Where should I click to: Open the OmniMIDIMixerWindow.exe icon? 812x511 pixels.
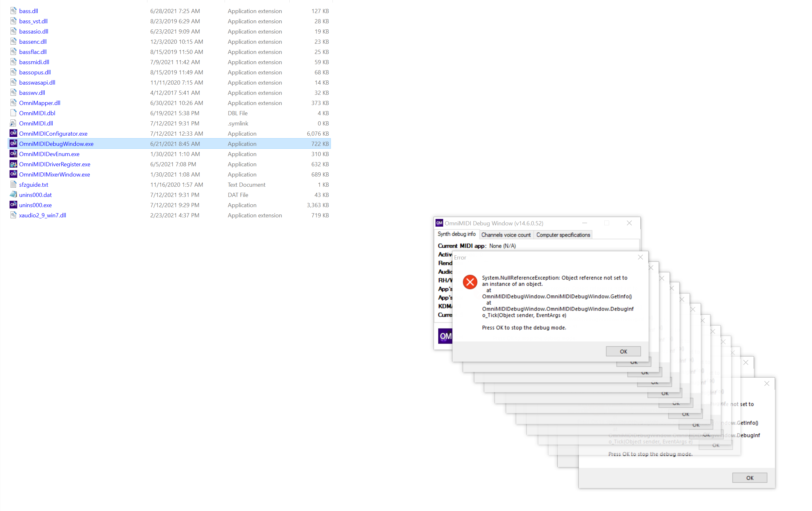[13, 174]
